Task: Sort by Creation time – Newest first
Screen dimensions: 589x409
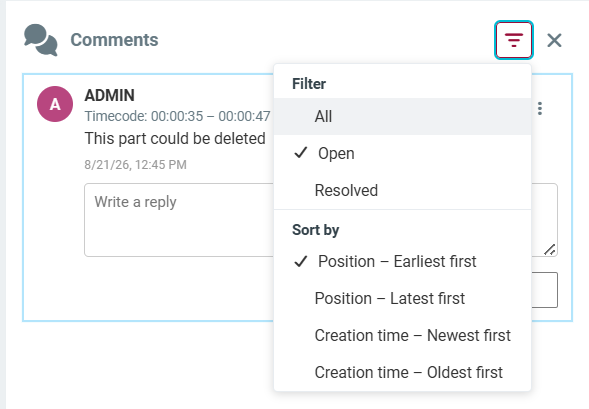Action: [x=402, y=335]
